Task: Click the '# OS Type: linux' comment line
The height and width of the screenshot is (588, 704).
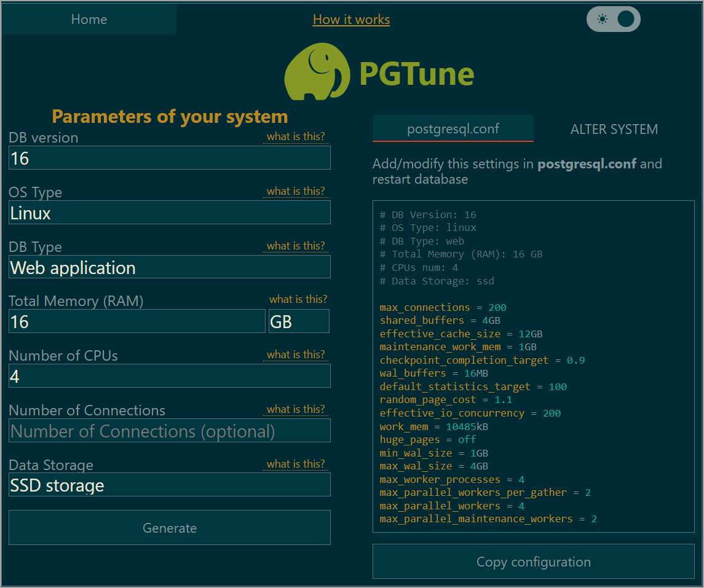Action: pos(428,228)
